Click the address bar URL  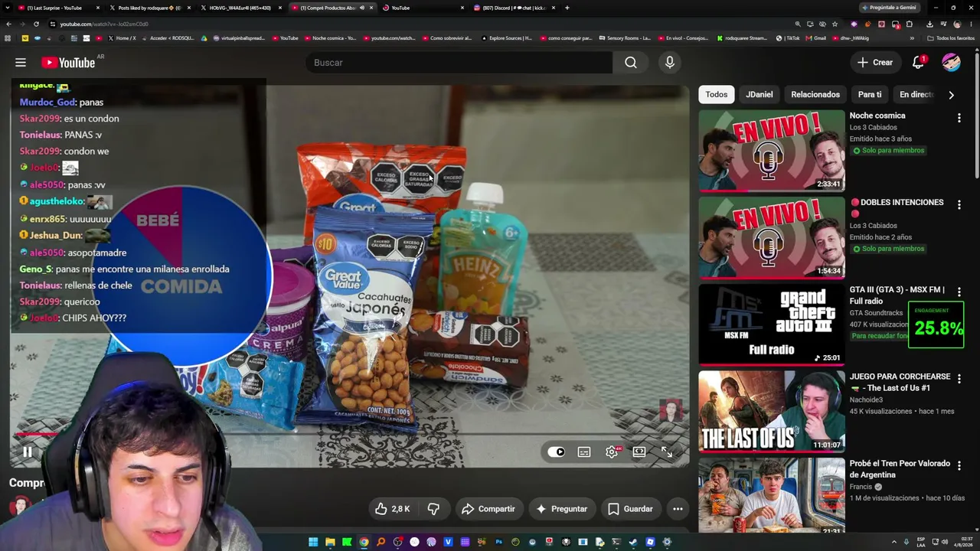(104, 24)
